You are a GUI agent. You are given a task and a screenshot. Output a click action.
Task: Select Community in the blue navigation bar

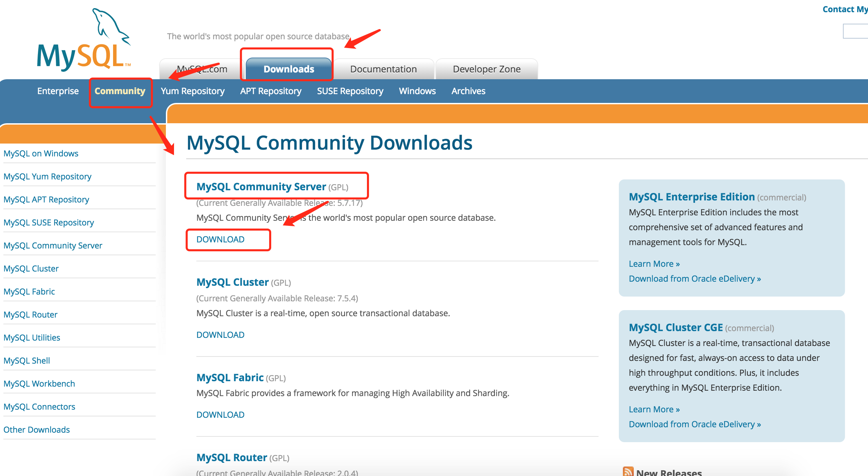(x=120, y=91)
